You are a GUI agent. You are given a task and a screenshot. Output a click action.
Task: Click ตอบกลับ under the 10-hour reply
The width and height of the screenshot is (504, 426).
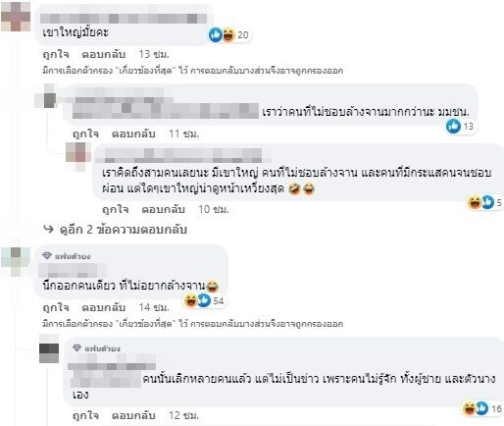(x=163, y=209)
